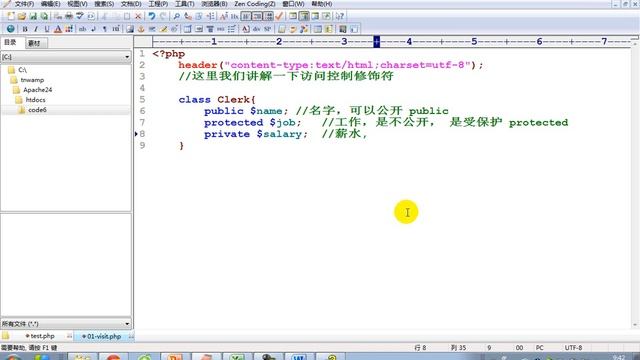Click the $salary variable on line 8
Viewport: 640px width, 360px height.
point(279,134)
